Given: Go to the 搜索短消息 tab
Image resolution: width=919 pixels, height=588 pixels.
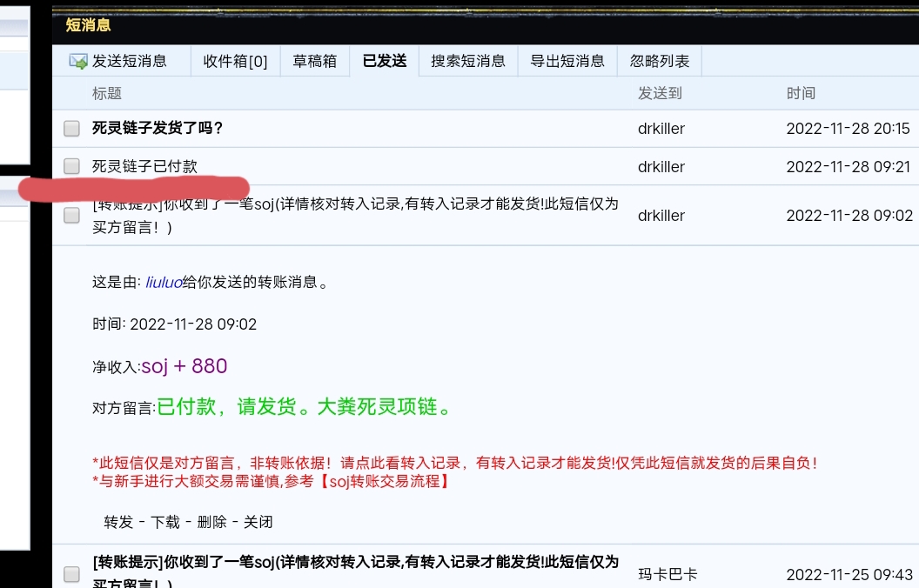Looking at the screenshot, I should pyautogui.click(x=468, y=61).
